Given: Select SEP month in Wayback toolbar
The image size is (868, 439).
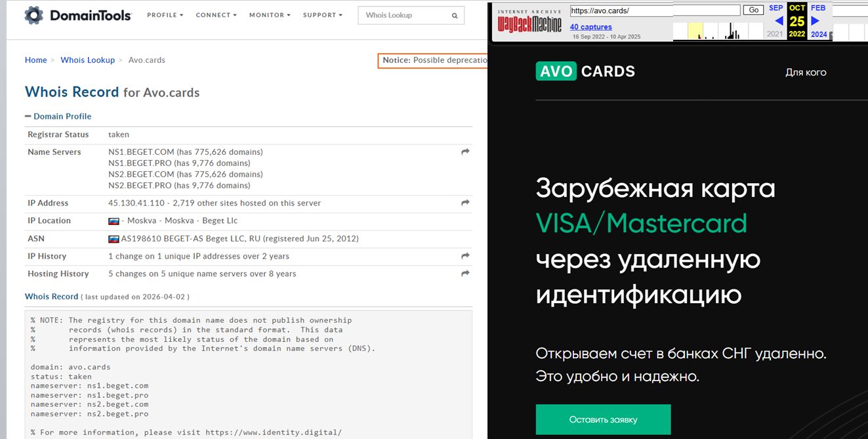Looking at the screenshot, I should pos(776,8).
